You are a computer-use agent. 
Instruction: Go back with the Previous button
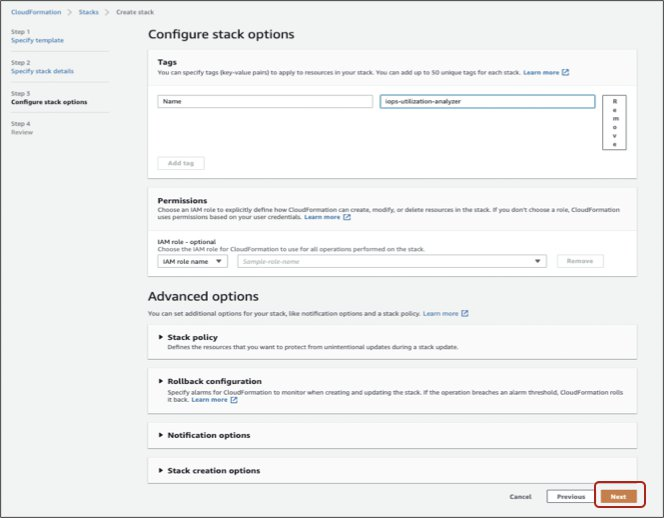(570, 496)
